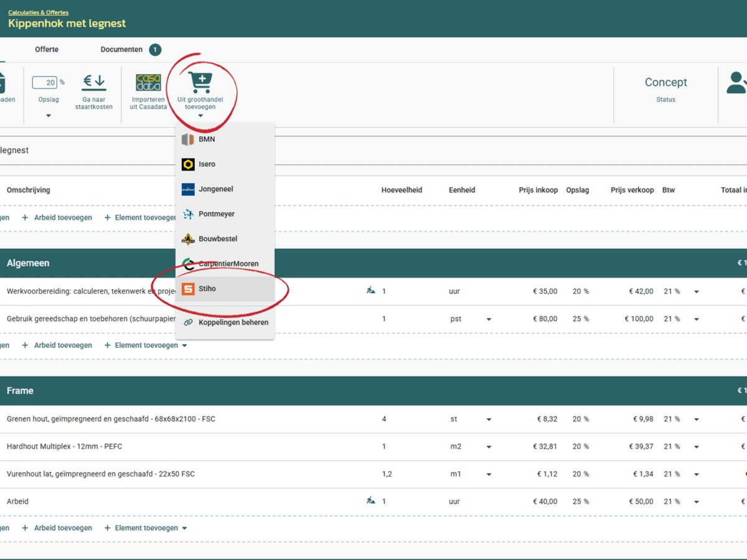Image resolution: width=747 pixels, height=560 pixels.
Task: Click the Documenten count badge showing 1
Action: click(x=155, y=50)
